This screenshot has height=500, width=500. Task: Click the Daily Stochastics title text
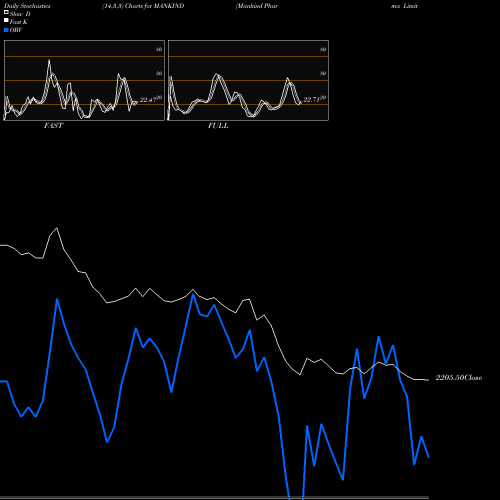click(27, 6)
